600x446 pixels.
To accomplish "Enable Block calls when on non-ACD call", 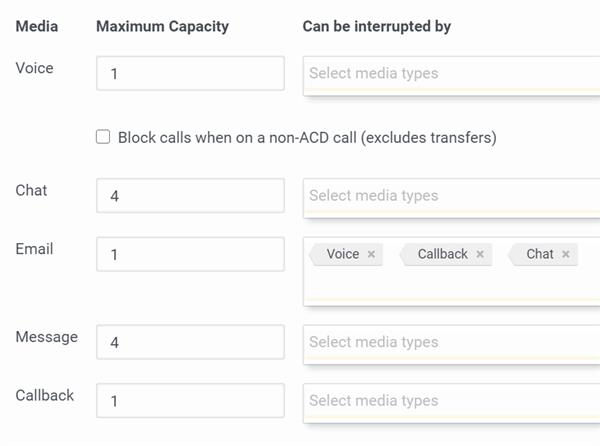I will point(103,137).
